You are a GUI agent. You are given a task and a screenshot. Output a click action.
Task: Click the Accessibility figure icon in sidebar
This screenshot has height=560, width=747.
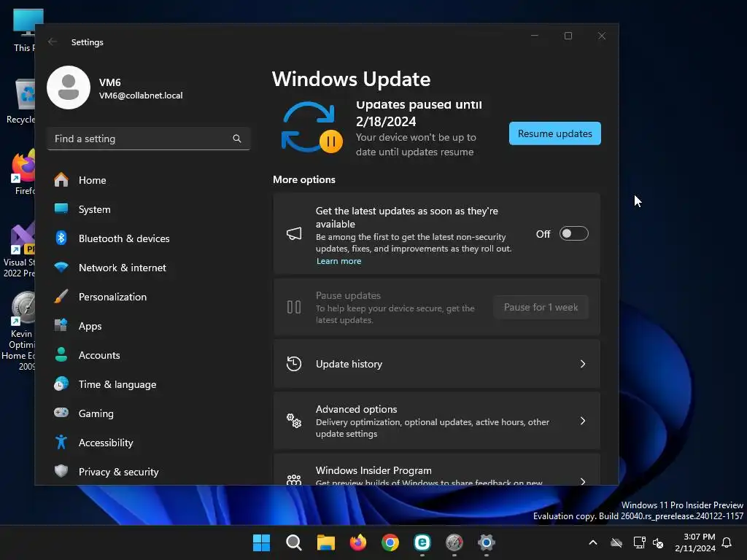(61, 443)
